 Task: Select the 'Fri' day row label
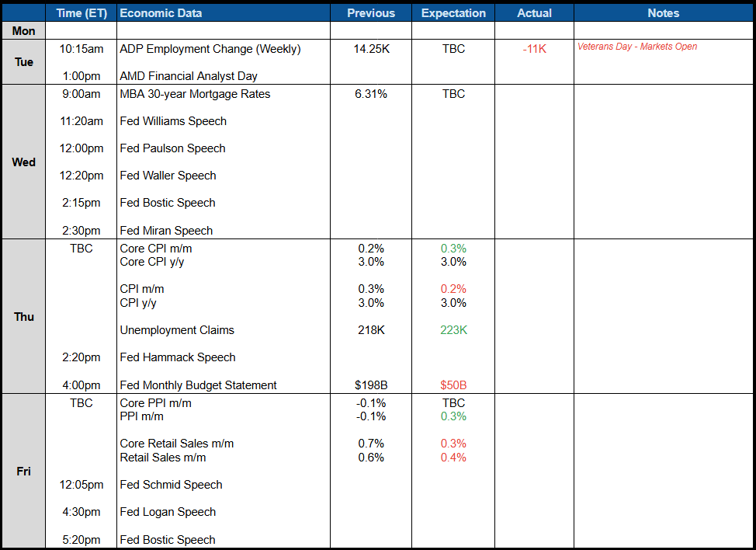[23, 471]
